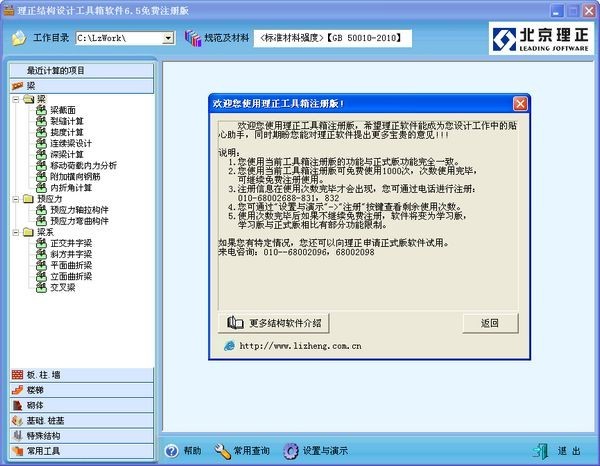The width and height of the screenshot is (600, 466).
Task: Click the 帮助 label in bottom bar
Action: (192, 451)
